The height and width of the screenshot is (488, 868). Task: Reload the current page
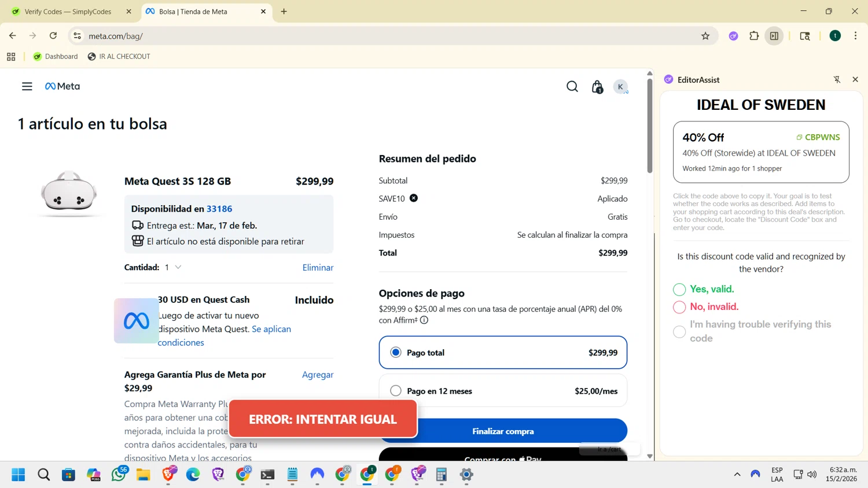pos(53,36)
